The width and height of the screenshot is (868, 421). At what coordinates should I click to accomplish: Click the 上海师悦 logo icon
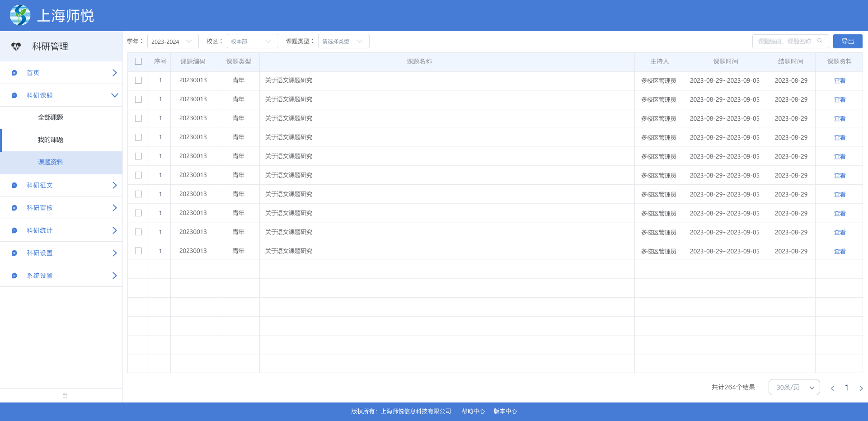click(x=20, y=15)
